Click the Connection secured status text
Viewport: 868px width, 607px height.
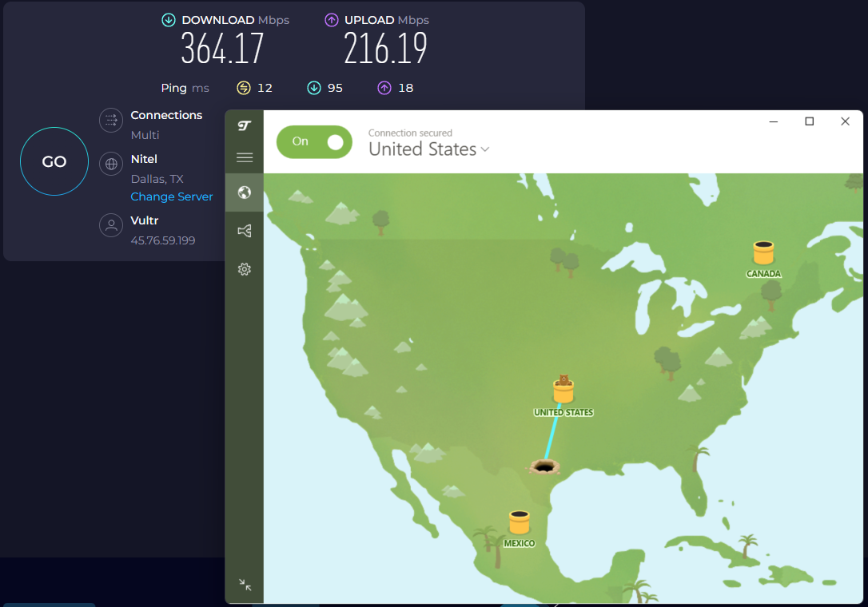410,133
